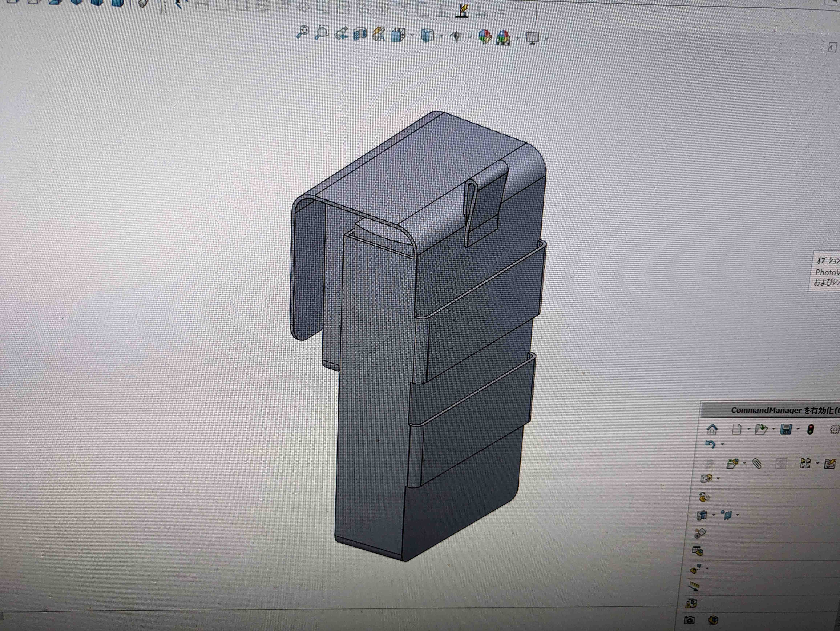Open the Options gear icon
840x631 pixels.
click(x=835, y=430)
